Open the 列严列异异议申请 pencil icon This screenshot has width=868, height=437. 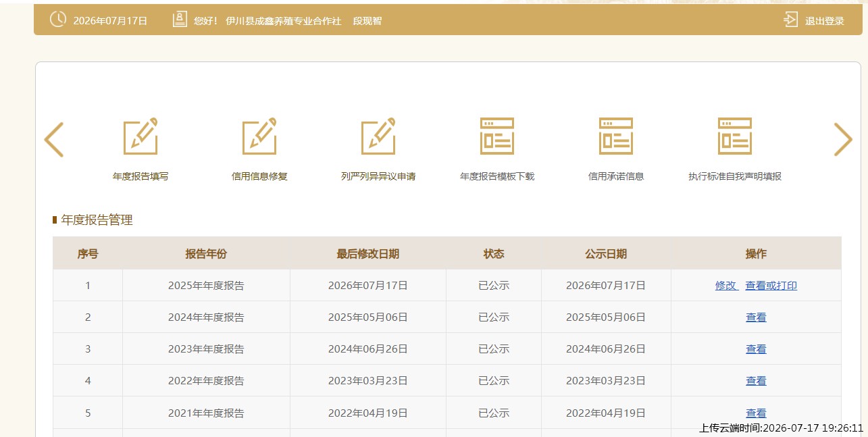click(378, 136)
